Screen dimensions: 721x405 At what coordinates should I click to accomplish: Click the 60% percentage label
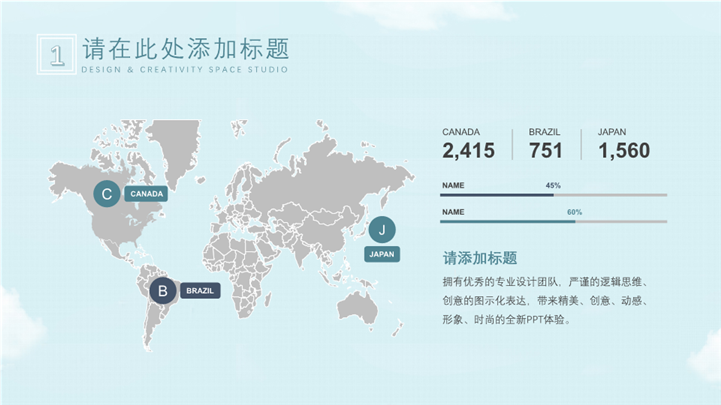click(574, 212)
